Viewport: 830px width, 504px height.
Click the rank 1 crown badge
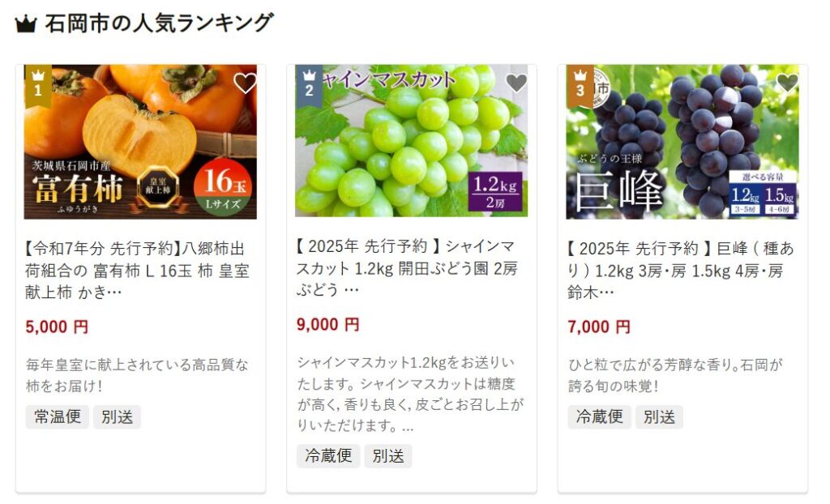point(38,85)
